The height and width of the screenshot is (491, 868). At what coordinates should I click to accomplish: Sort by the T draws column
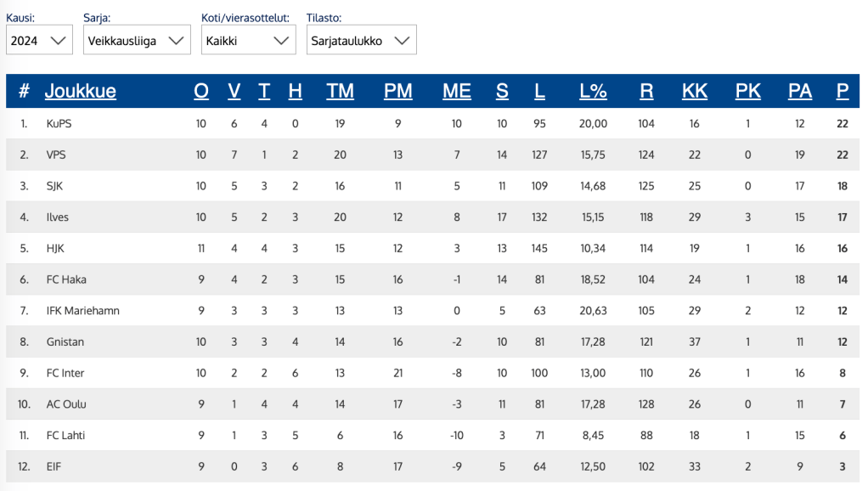pos(264,91)
